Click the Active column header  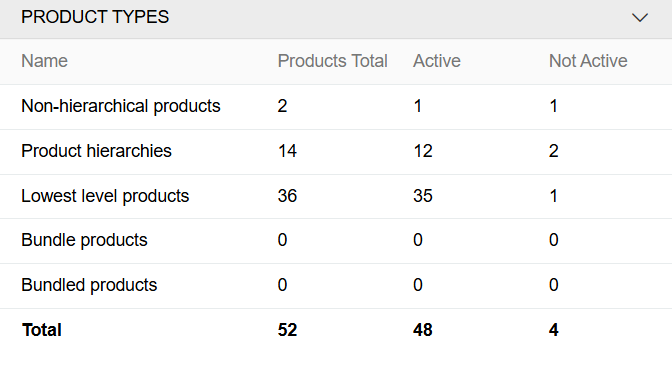[x=437, y=61]
